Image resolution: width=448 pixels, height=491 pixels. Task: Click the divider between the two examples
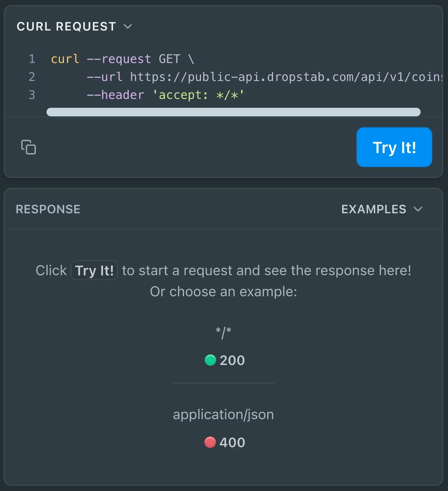[x=223, y=384]
